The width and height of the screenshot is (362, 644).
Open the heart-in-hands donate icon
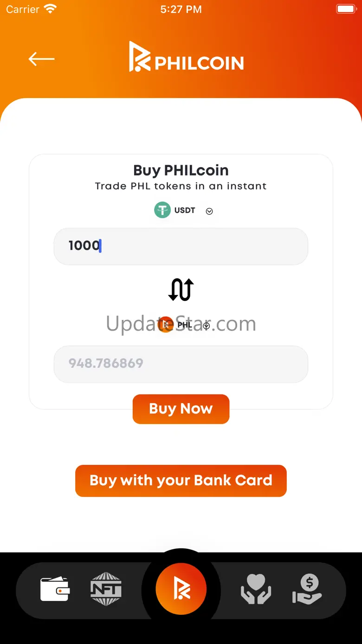pos(256,589)
